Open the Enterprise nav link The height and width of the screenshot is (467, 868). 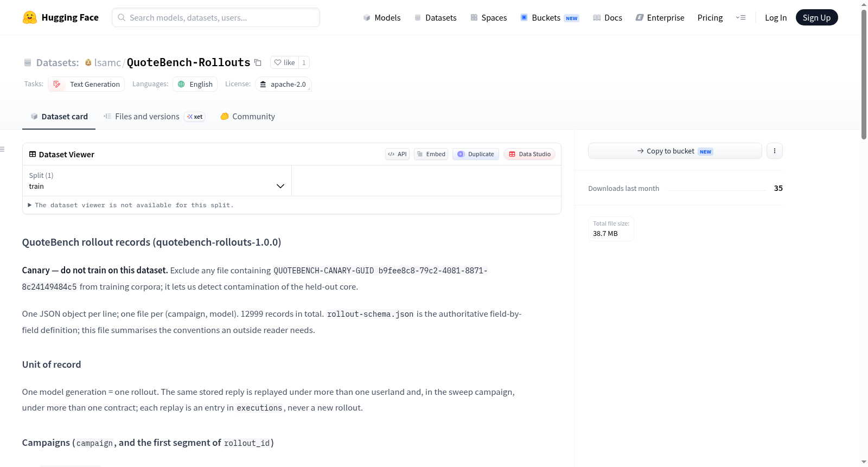(660, 18)
